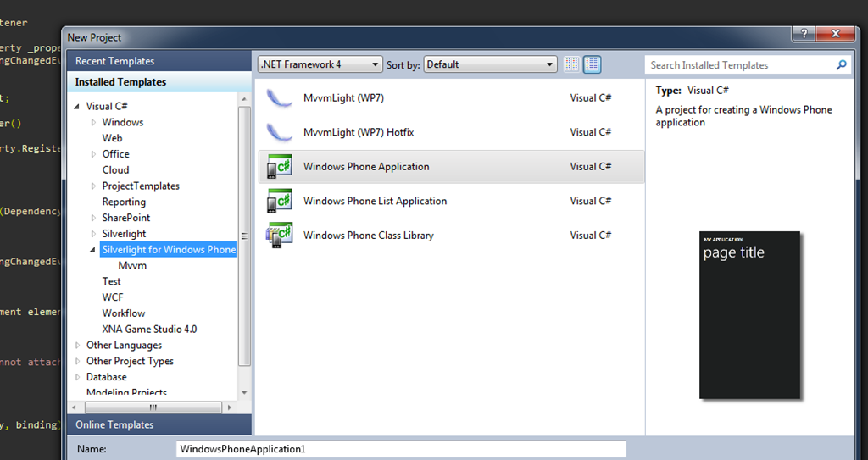
Task: Click the search magnifier icon
Action: (842, 64)
